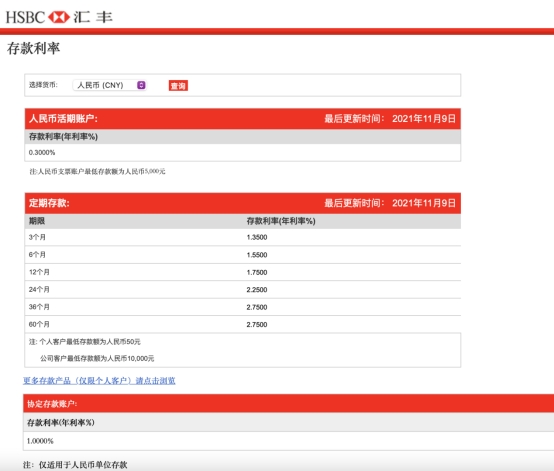The width and height of the screenshot is (554, 471).
Task: Select the 6个月 term row label
Action: pyautogui.click(x=37, y=255)
